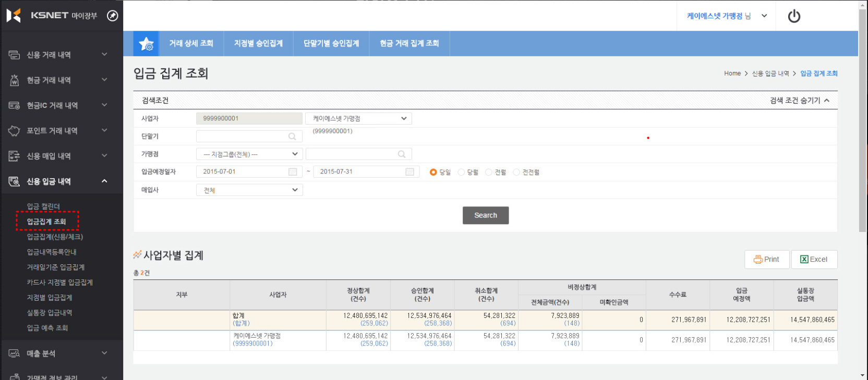Click the 매출 분석 chart icon
This screenshot has width=868, height=380.
pyautogui.click(x=14, y=353)
